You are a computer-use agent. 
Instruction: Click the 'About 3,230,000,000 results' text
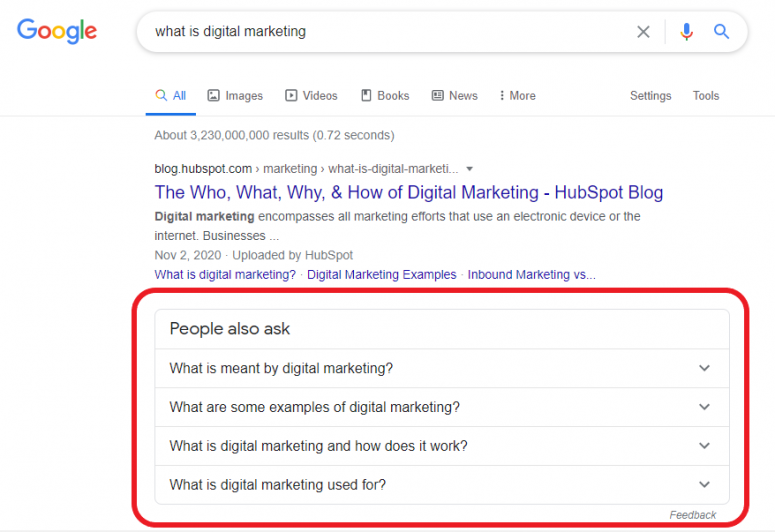274,135
